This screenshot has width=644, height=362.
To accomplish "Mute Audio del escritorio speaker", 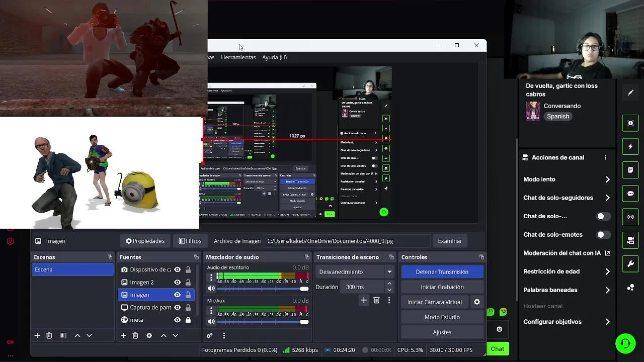I will (211, 289).
